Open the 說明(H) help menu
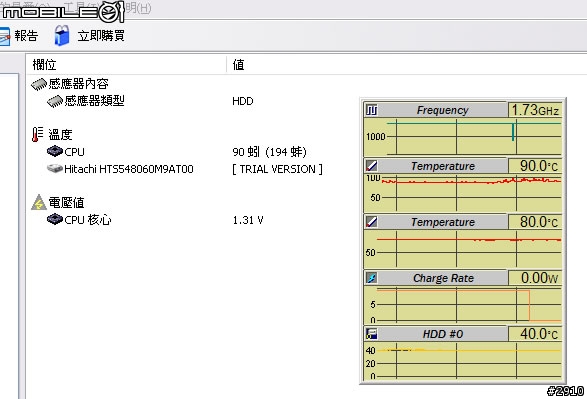Screen dimensions: 587x399 click(x=138, y=8)
